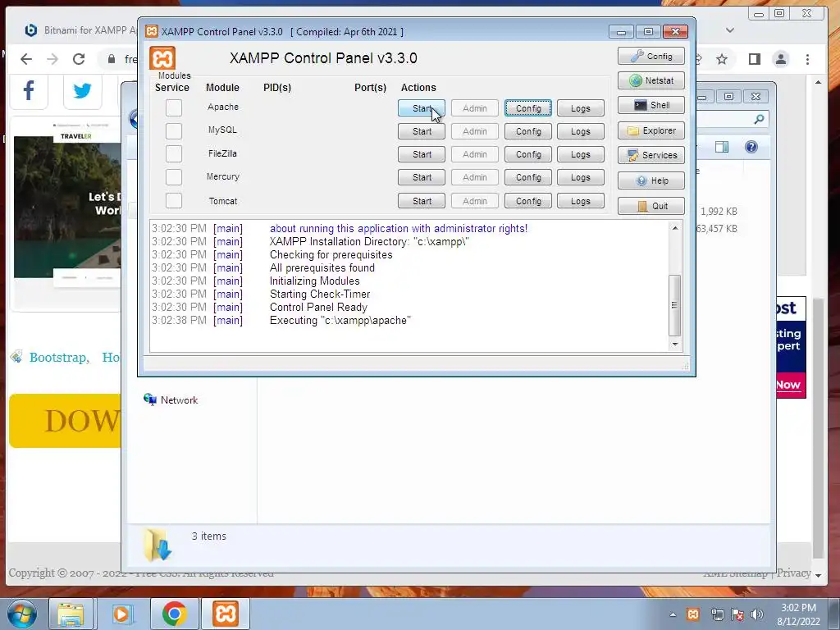Select log line 'Initializing Modules'
Image resolution: width=840 pixels, height=630 pixels.
314,281
